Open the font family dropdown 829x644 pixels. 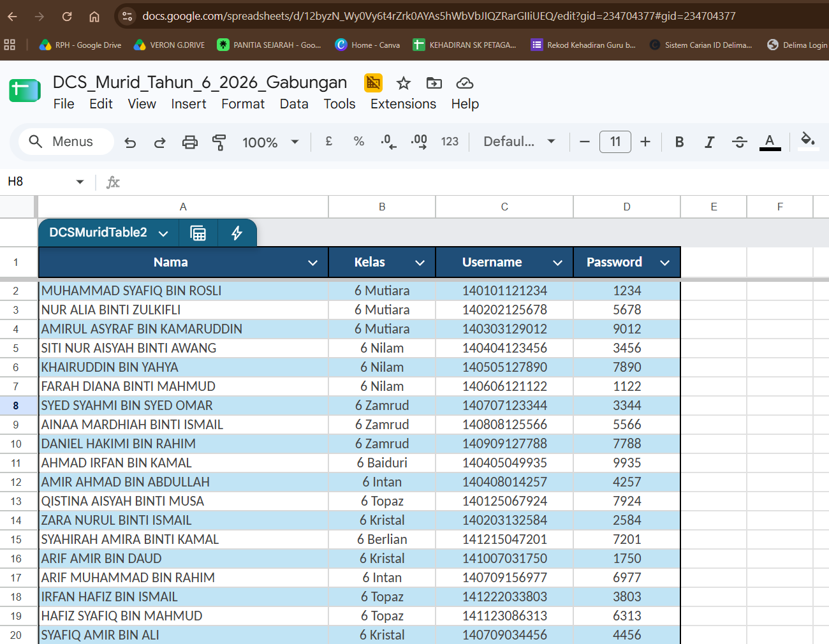(519, 142)
